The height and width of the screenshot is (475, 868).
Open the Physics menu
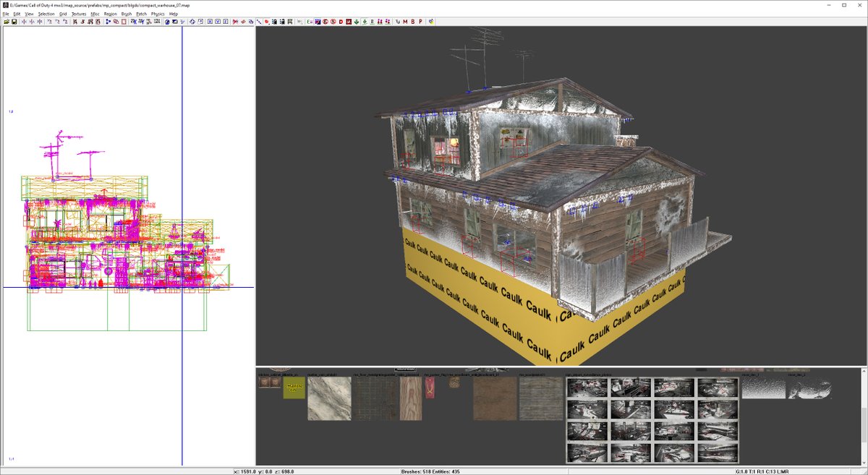click(158, 14)
